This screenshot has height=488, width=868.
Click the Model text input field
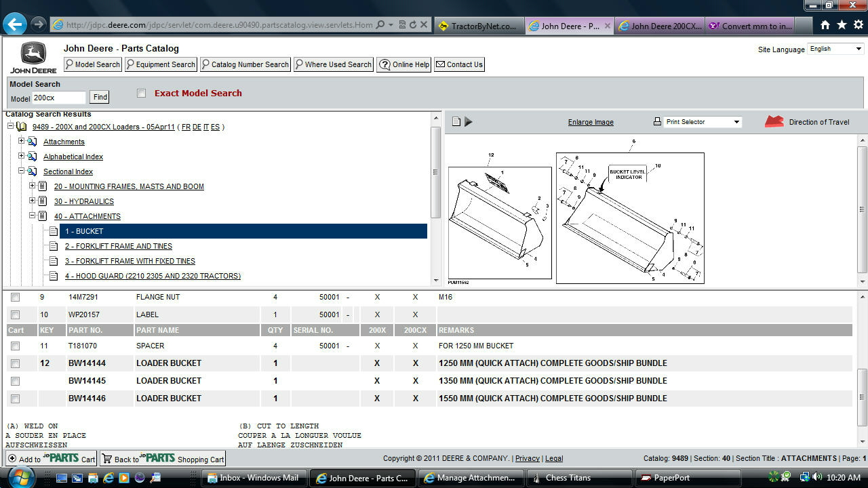[59, 98]
